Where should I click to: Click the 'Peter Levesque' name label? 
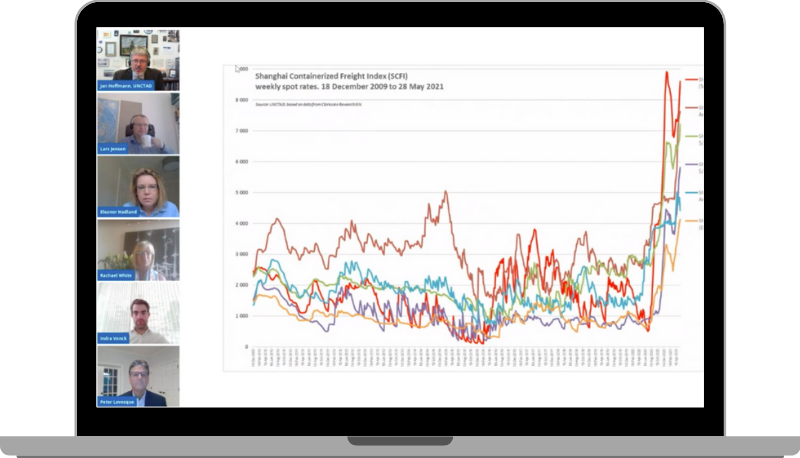117,402
